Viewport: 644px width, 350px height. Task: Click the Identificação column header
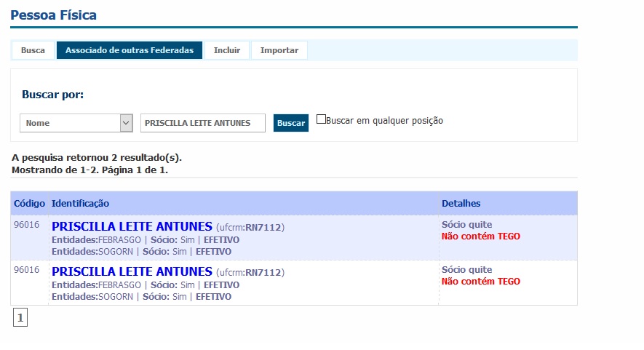[80, 204]
